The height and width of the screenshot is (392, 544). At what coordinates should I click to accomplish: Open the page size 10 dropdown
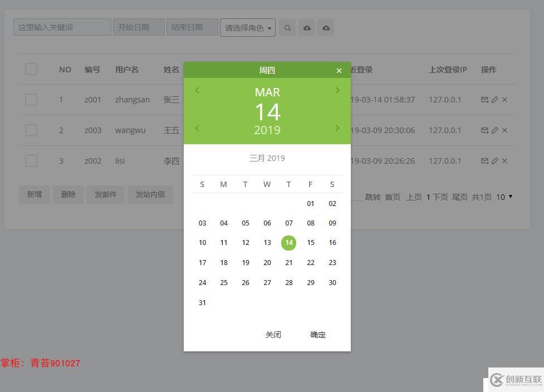[x=504, y=197]
